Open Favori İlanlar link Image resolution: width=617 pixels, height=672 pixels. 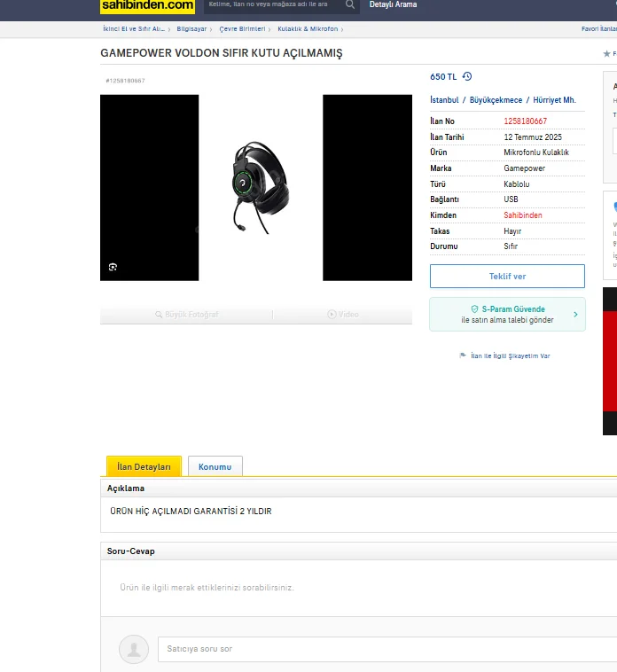click(x=599, y=28)
